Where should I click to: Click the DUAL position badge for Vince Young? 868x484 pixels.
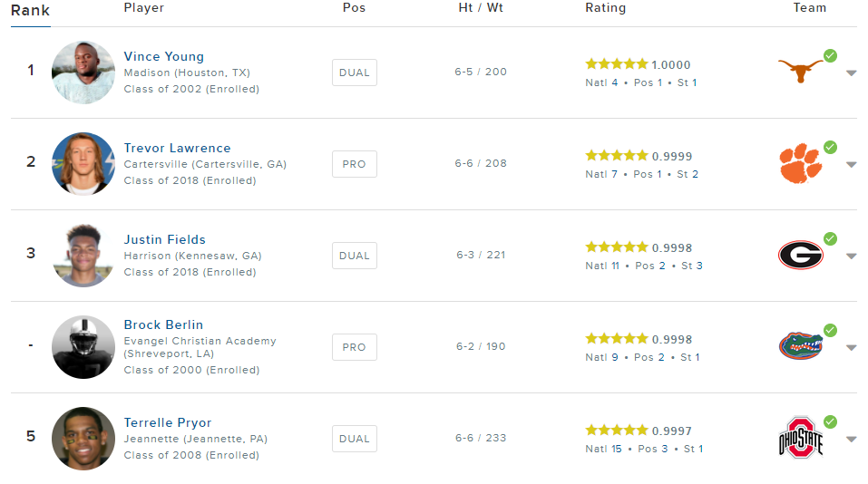[x=354, y=73]
